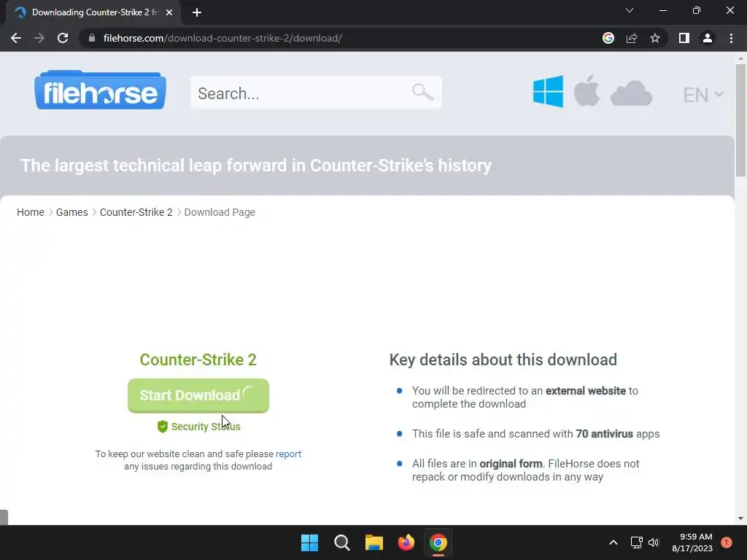Click the network tray icon
747x560 pixels.
(x=636, y=542)
